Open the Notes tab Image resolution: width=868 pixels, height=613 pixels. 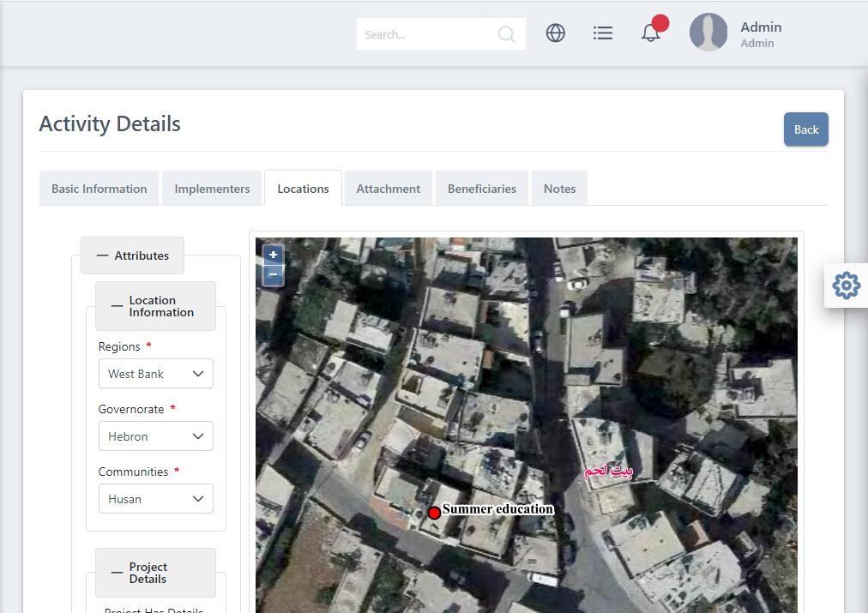(559, 189)
